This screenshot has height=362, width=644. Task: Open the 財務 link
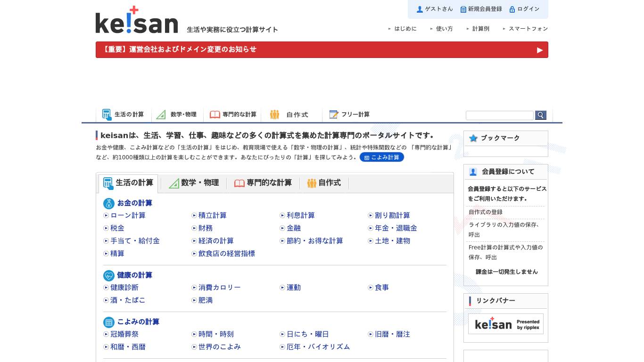206,228
